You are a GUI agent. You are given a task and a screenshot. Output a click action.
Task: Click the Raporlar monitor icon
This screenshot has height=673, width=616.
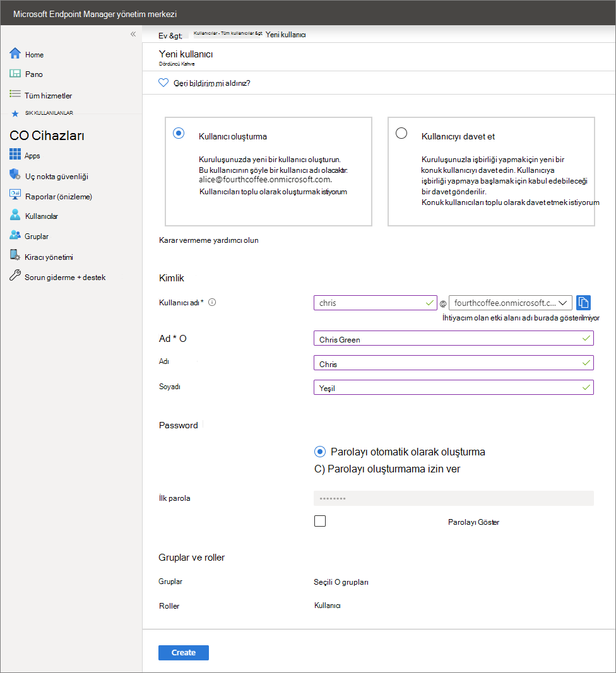[15, 194]
